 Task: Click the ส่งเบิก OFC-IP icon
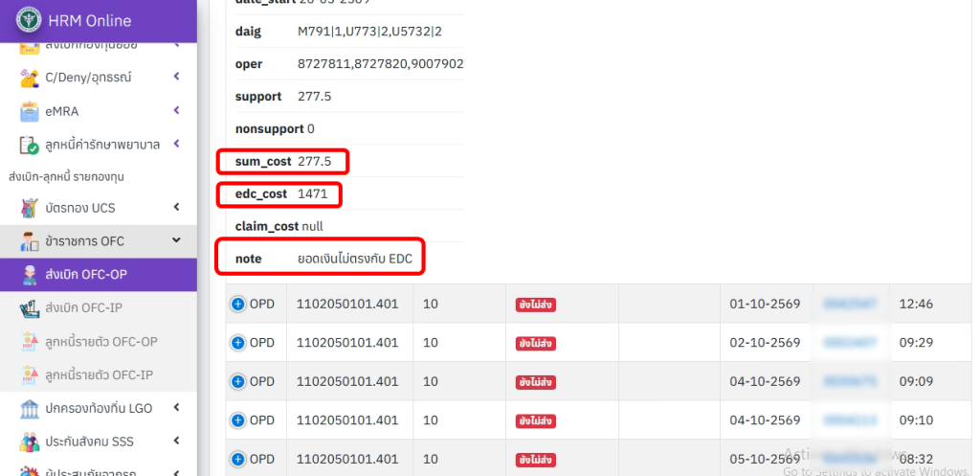coord(30,307)
